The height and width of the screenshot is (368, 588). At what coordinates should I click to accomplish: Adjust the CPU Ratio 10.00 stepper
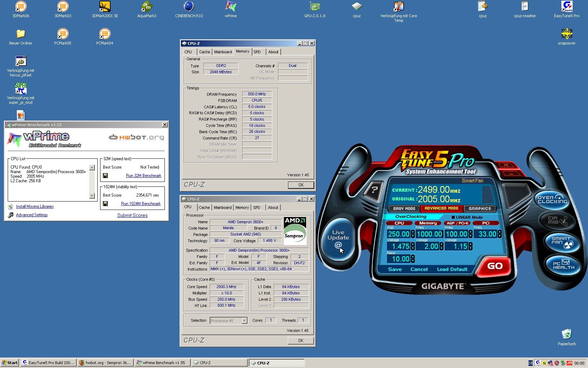[412, 259]
